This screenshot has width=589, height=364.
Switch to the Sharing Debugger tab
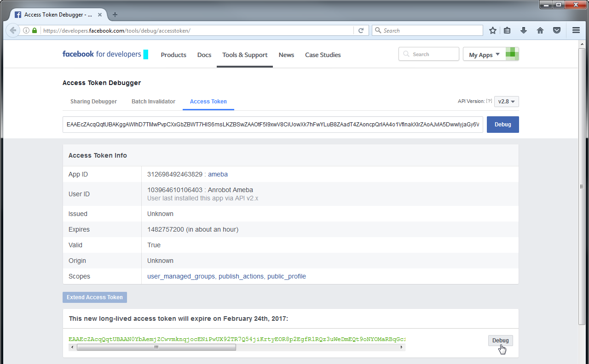click(93, 102)
